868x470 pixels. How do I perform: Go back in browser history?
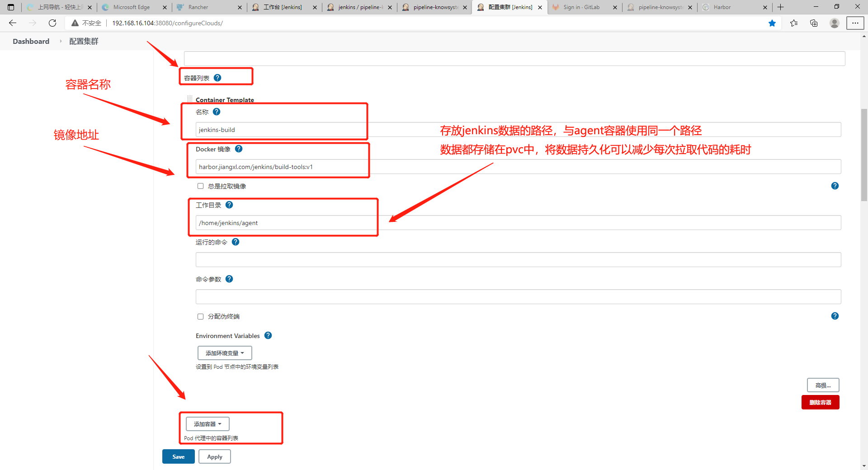13,23
